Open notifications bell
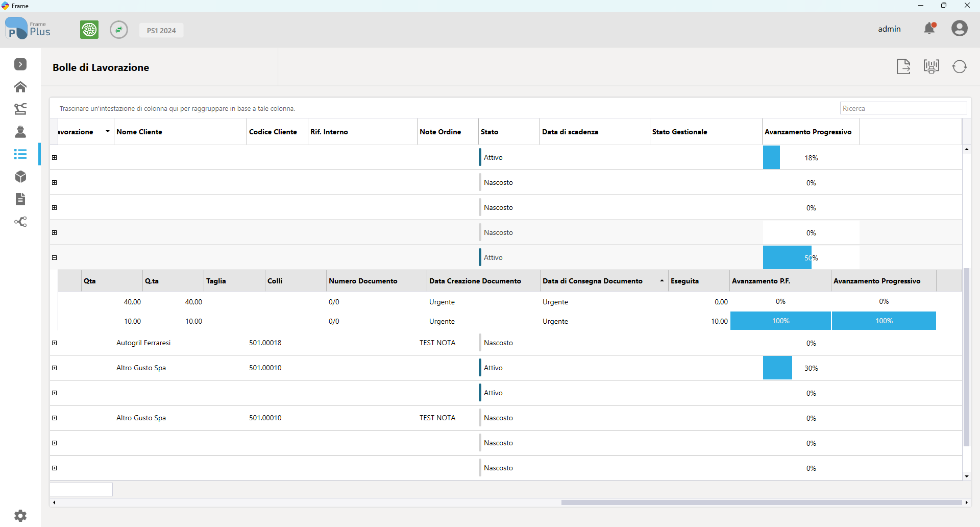This screenshot has width=980, height=527. coord(930,29)
